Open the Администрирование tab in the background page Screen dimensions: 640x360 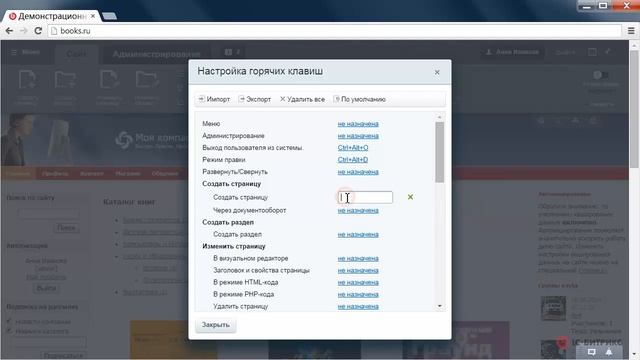[156, 54]
